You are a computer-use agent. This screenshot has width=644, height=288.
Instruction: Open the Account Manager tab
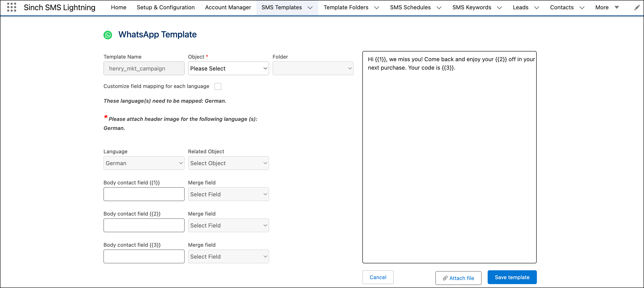click(228, 8)
